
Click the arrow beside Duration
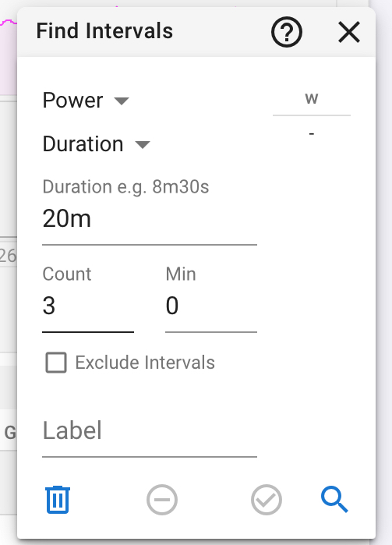point(143,144)
